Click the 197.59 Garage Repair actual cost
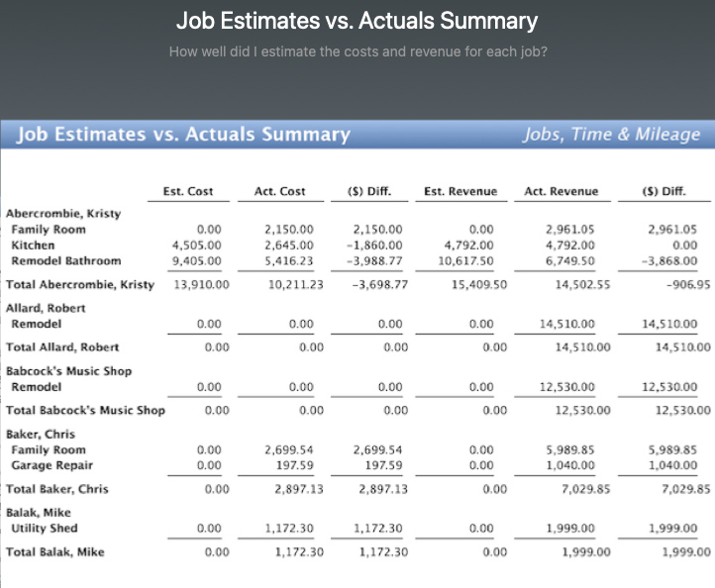The width and height of the screenshot is (715, 588). [x=295, y=465]
